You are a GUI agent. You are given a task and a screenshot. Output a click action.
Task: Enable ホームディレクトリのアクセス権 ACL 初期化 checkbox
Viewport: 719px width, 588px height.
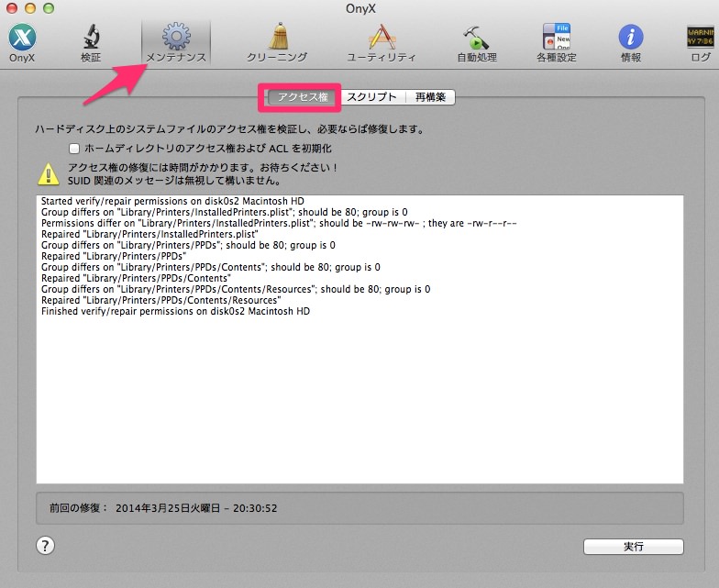coord(74,149)
